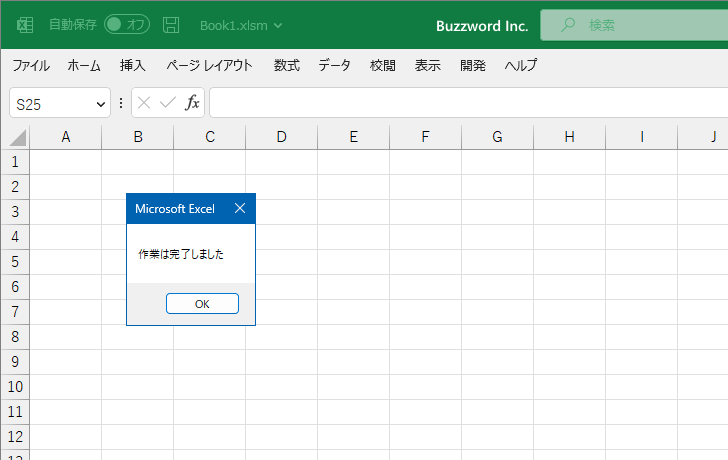Open the 挿入 ribbon tab

pyautogui.click(x=133, y=65)
